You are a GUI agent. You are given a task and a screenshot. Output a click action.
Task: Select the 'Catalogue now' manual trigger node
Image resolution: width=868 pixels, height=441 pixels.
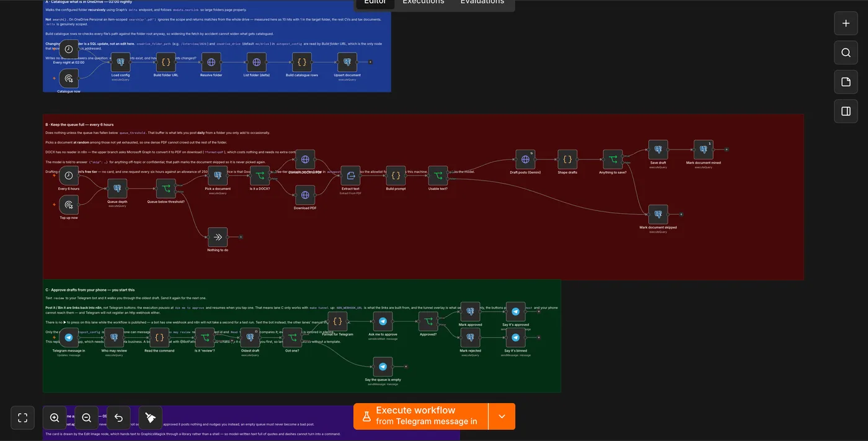click(x=69, y=78)
